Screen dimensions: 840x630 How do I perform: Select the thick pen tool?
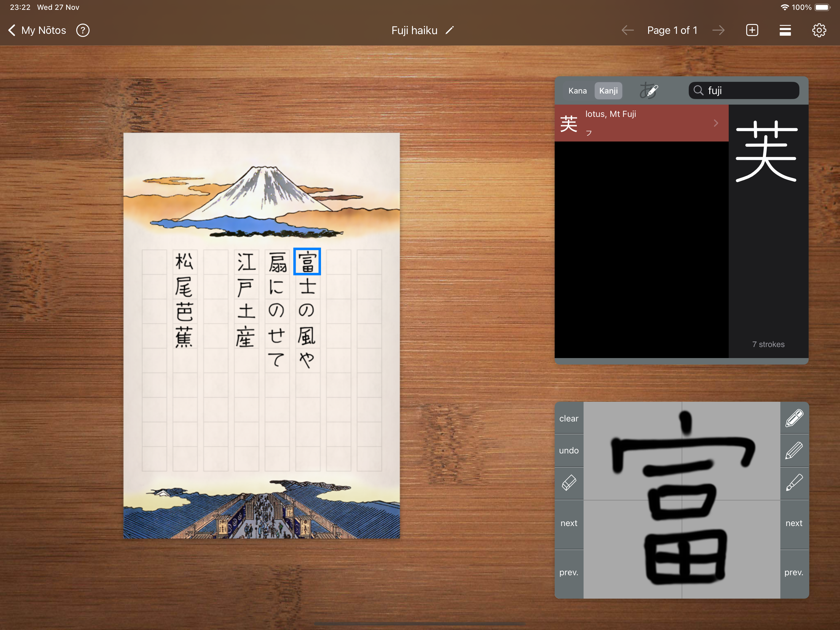click(794, 418)
